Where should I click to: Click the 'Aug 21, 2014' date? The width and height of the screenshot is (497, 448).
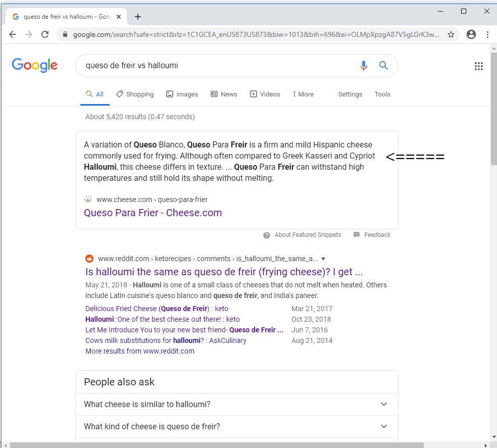tap(312, 340)
